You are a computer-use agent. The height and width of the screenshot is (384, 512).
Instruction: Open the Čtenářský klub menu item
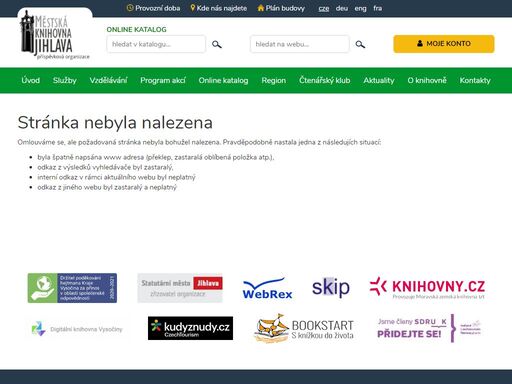coord(324,80)
